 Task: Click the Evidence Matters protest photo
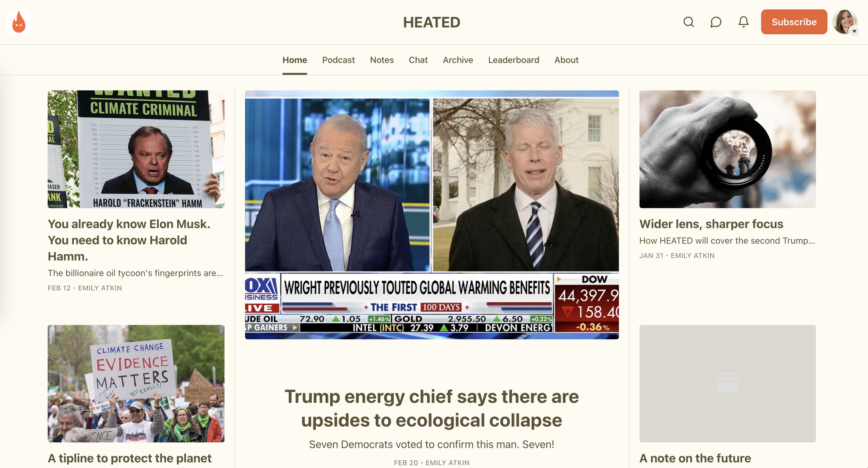coord(136,383)
